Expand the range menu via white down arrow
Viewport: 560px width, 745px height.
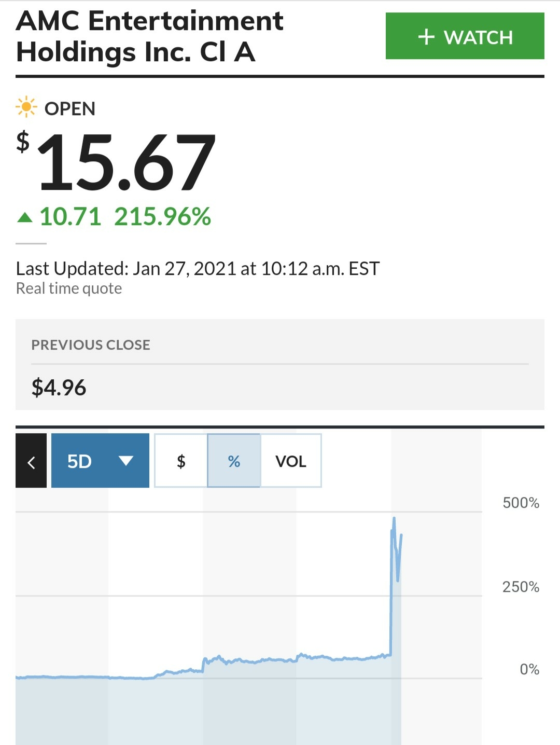[x=126, y=461]
